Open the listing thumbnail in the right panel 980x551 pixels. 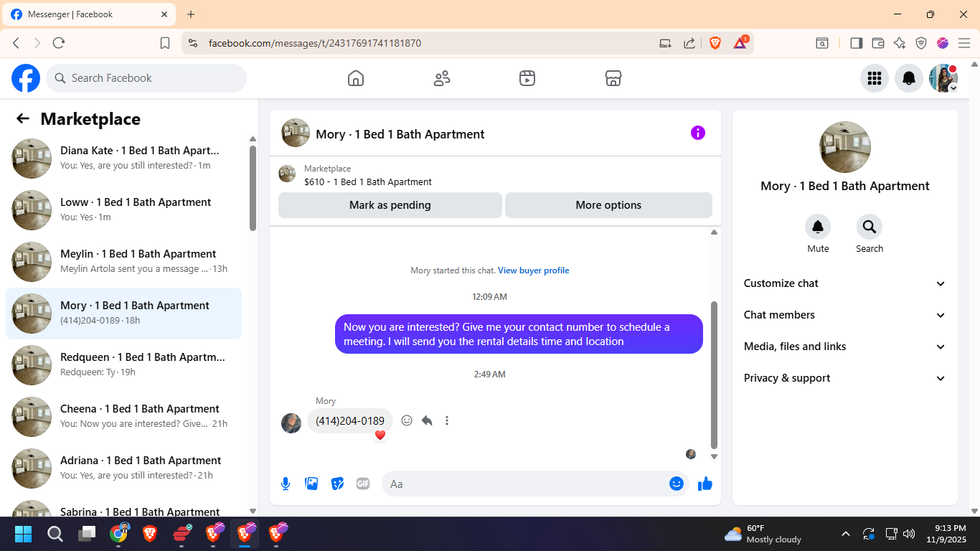tap(845, 147)
